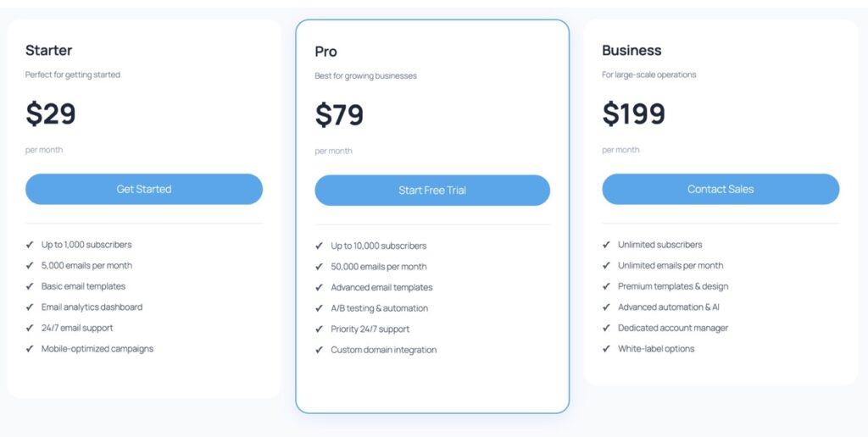Click checkmark beside White-label options
Screen dimensions: 868x437
tap(606, 349)
